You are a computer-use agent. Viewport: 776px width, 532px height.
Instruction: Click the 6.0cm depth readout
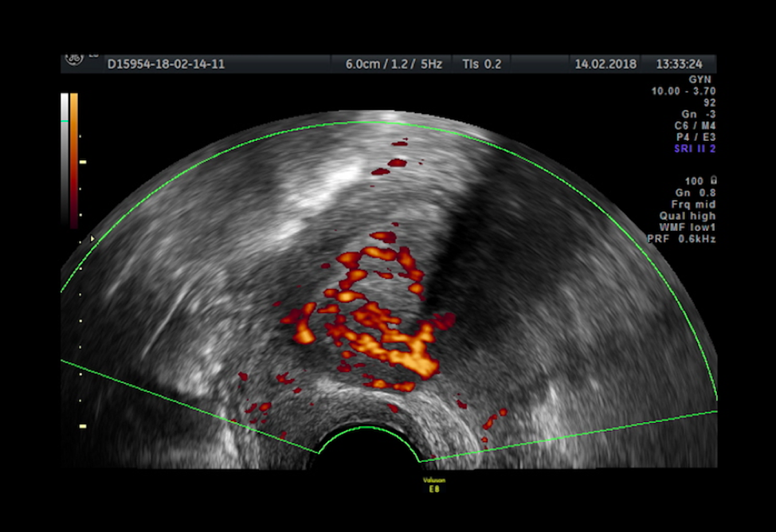pos(362,65)
